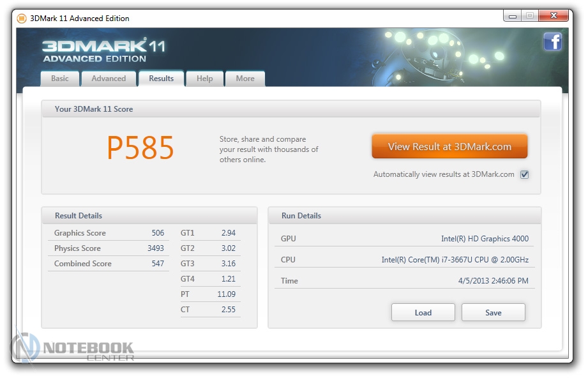Click the PT value 11.09
The image size is (588, 378).
pyautogui.click(x=227, y=294)
